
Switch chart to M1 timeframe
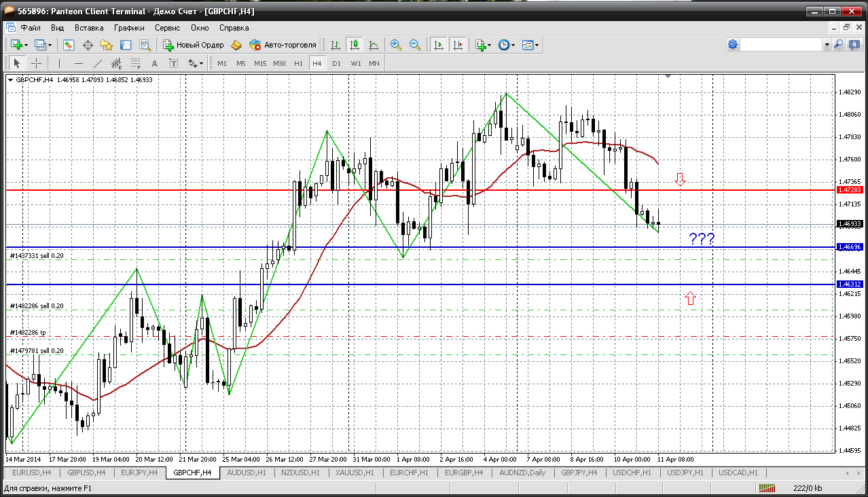tap(222, 63)
